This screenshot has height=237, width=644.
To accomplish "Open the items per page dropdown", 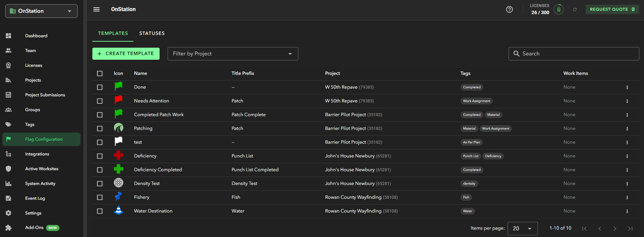I will click(x=522, y=229).
